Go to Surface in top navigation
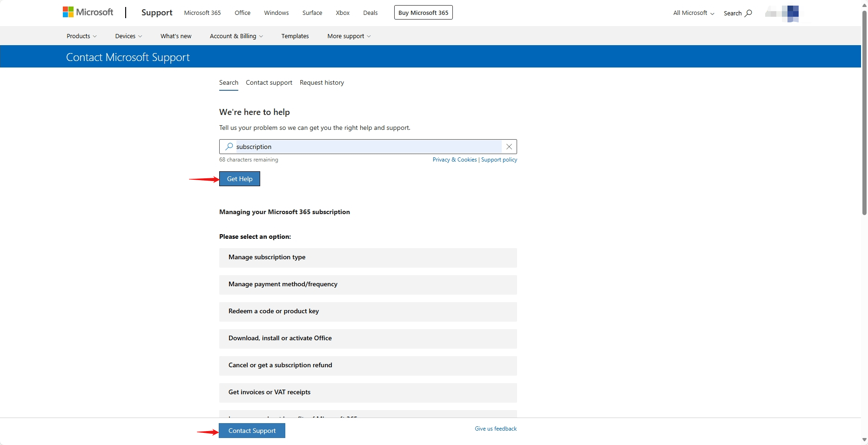Screen dimensions: 868x445 [312, 13]
